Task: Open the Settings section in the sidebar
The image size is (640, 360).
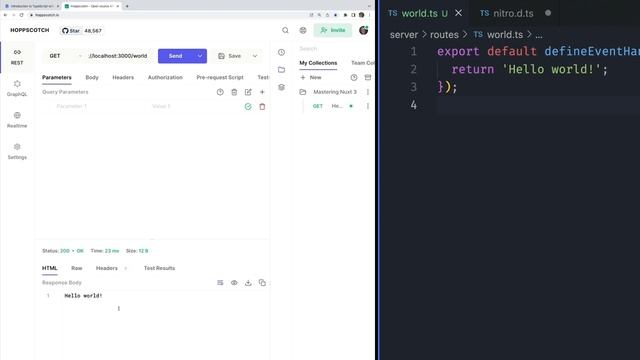Action: tap(17, 151)
